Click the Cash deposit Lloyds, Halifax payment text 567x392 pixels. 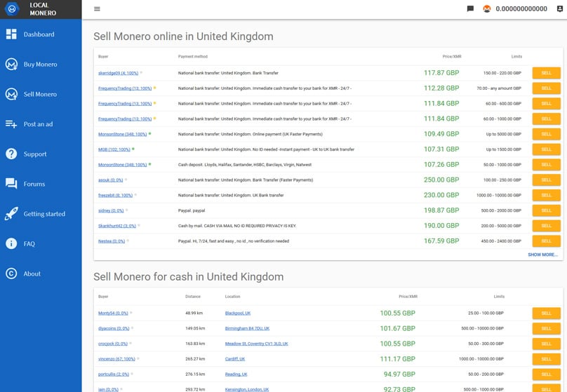(x=244, y=165)
